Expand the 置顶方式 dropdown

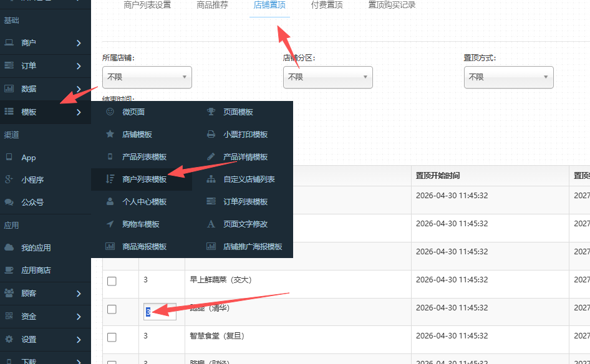[508, 77]
